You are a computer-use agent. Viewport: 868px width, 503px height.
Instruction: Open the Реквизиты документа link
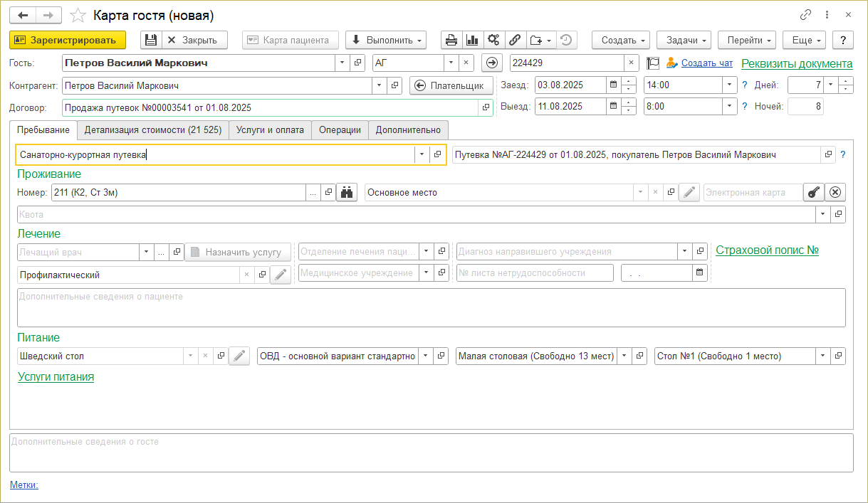coord(797,63)
